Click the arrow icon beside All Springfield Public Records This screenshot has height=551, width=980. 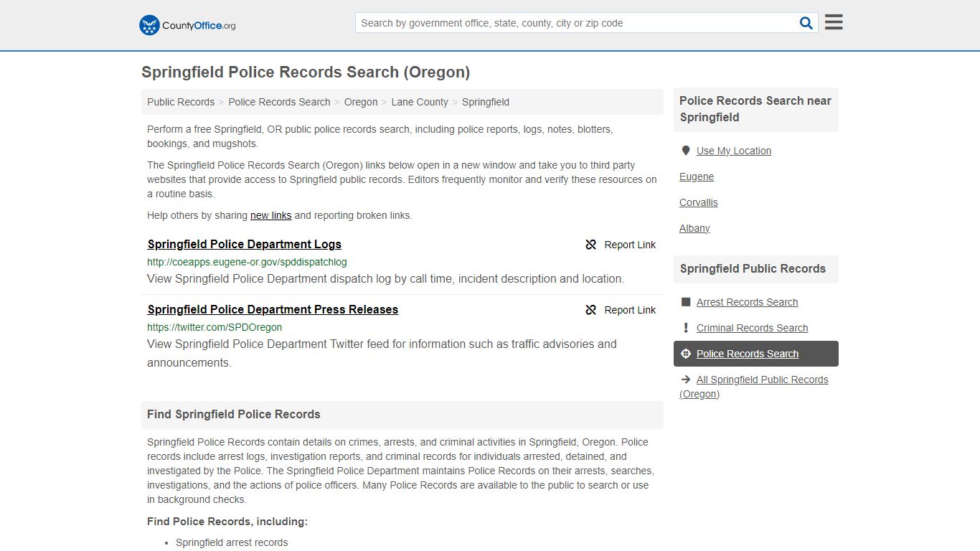click(686, 380)
